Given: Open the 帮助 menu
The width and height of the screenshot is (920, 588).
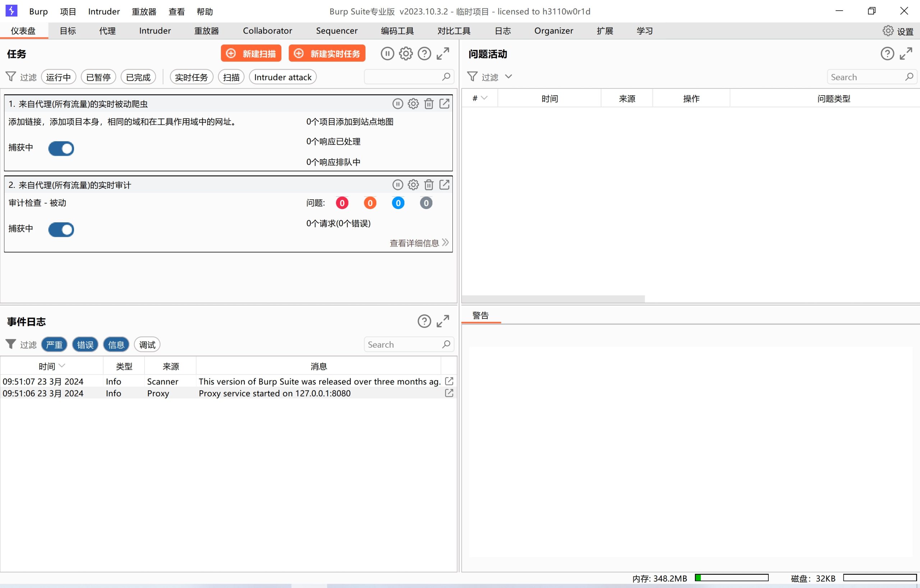Looking at the screenshot, I should (205, 11).
